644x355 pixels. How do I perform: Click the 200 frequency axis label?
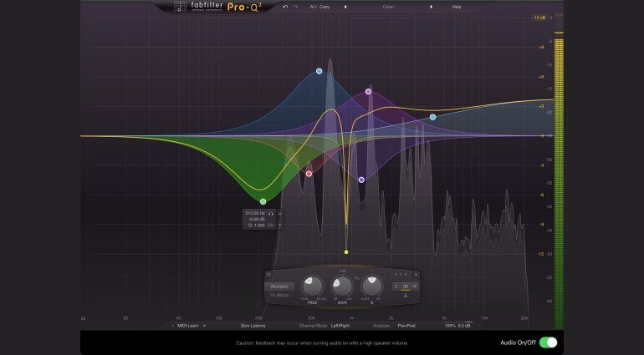point(258,318)
